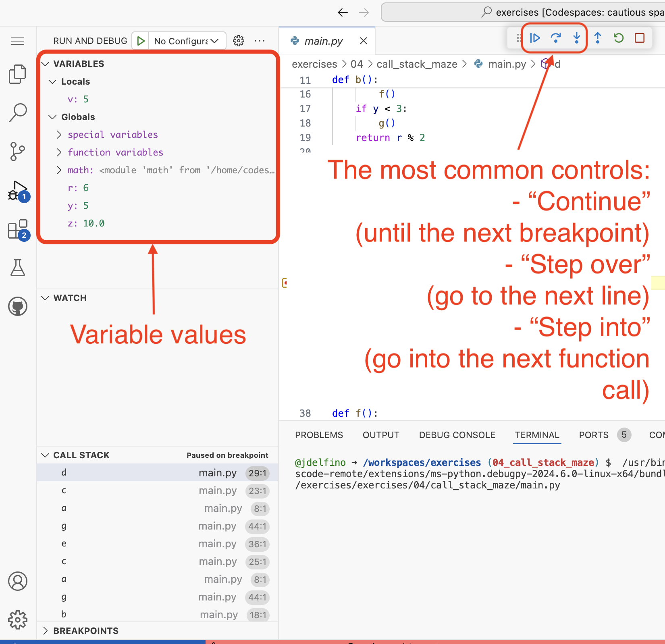665x644 pixels.
Task: Switch to the OUTPUT tab
Action: [x=381, y=435]
